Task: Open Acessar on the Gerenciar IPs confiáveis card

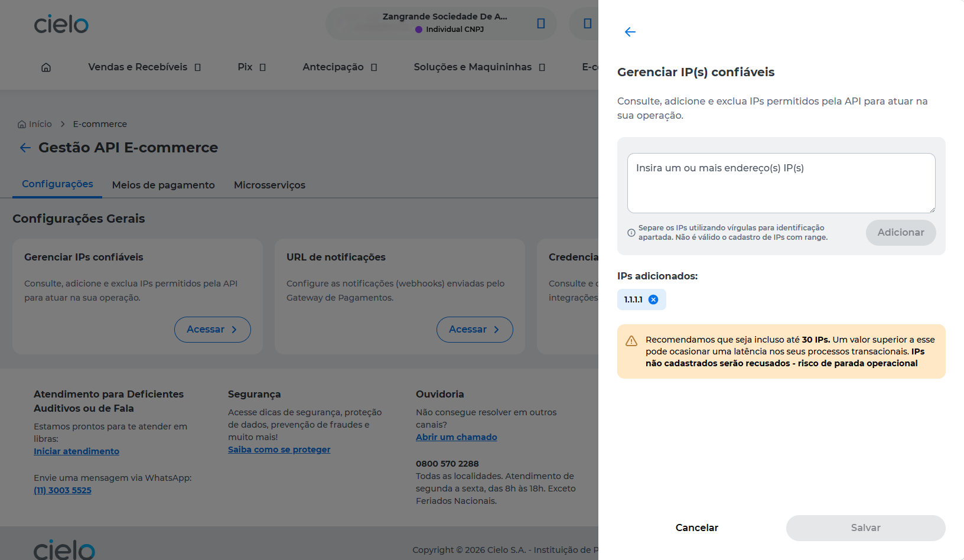Action: pyautogui.click(x=213, y=330)
